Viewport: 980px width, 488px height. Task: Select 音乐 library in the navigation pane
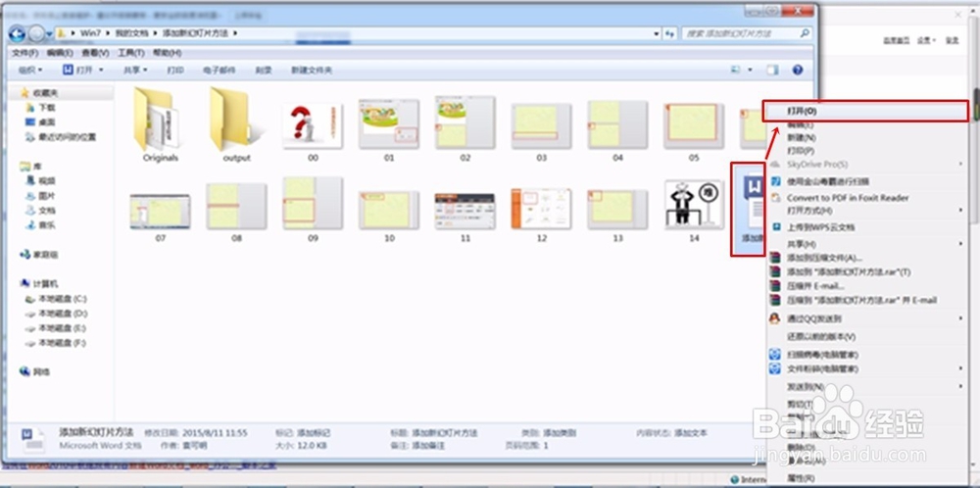[46, 225]
